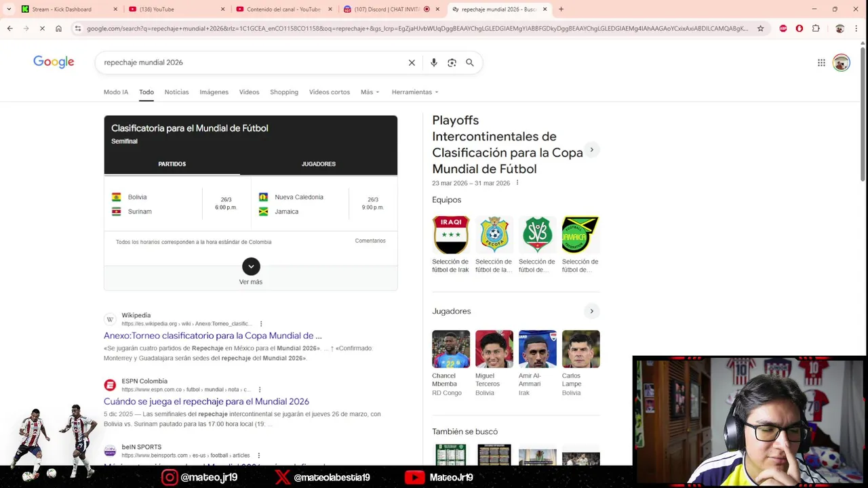Start voice search with microphone icon

(x=434, y=62)
